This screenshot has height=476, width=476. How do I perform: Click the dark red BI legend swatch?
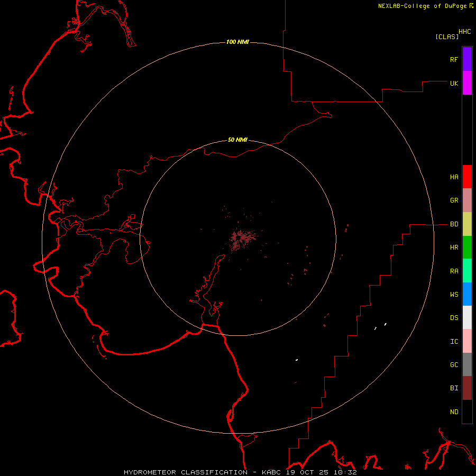[x=467, y=388]
